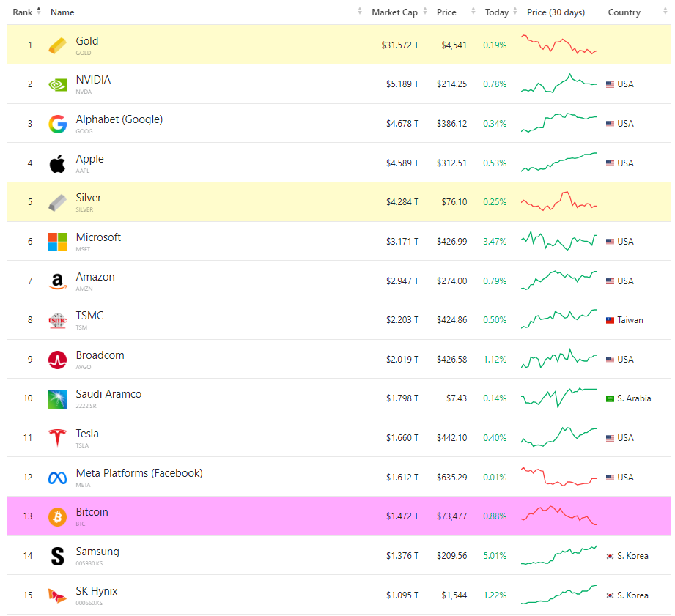Open the Gold asset page
Screen dimensions: 675x616
[x=87, y=41]
